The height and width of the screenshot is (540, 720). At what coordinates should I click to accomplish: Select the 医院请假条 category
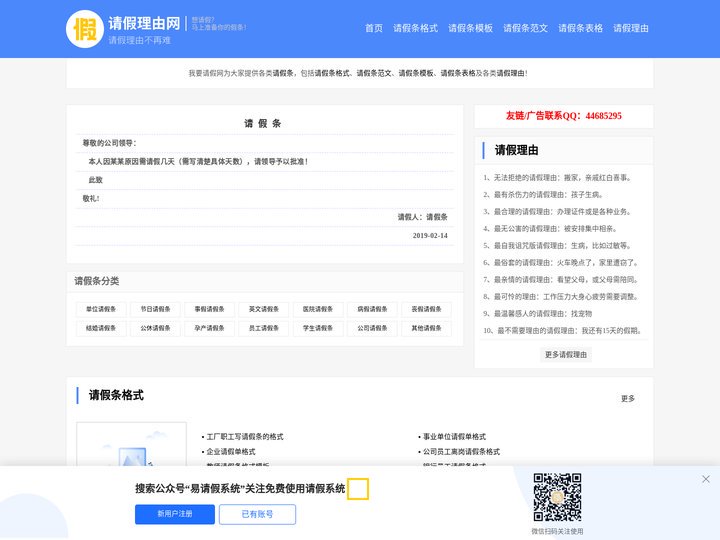[x=318, y=309]
